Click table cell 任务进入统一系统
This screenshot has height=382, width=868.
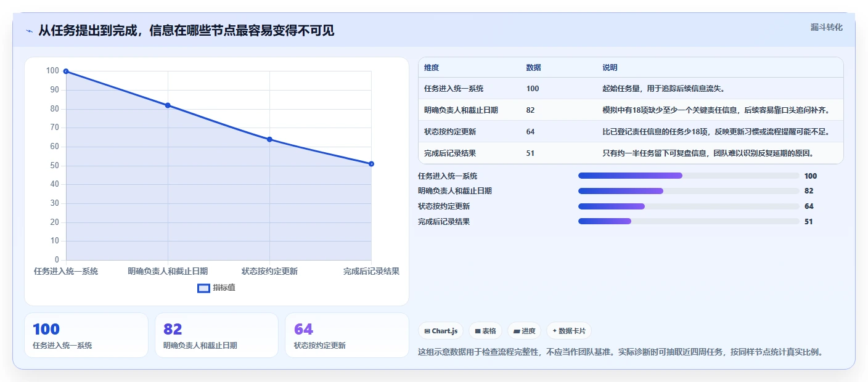454,89
